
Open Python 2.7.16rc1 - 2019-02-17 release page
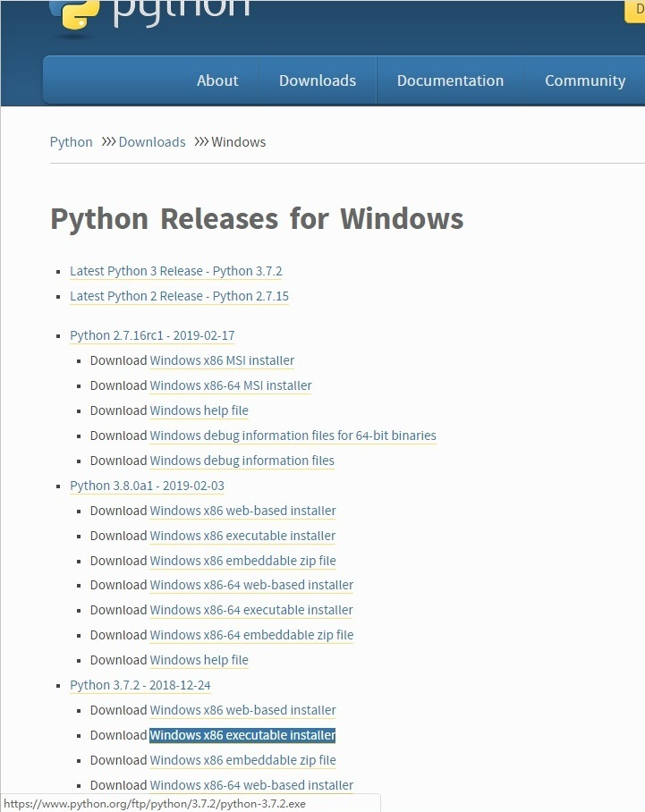point(152,335)
